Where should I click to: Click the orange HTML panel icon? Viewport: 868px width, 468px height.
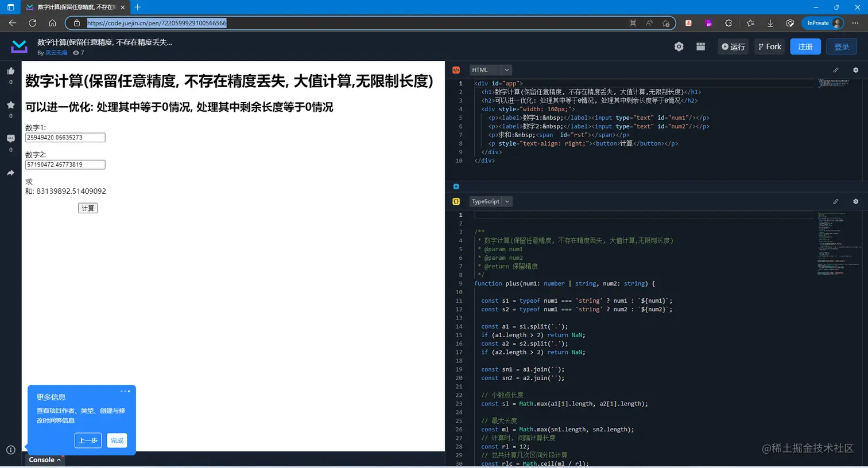pyautogui.click(x=456, y=70)
